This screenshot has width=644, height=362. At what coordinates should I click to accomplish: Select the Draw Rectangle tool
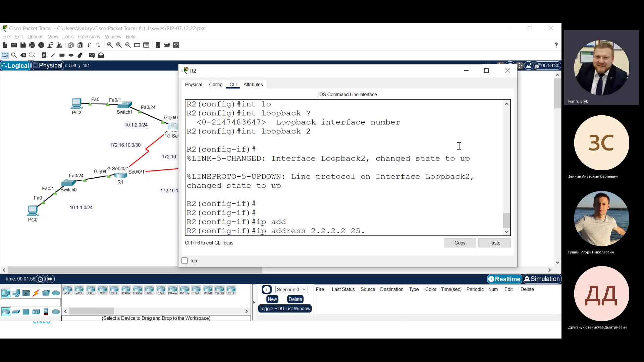click(x=62, y=55)
